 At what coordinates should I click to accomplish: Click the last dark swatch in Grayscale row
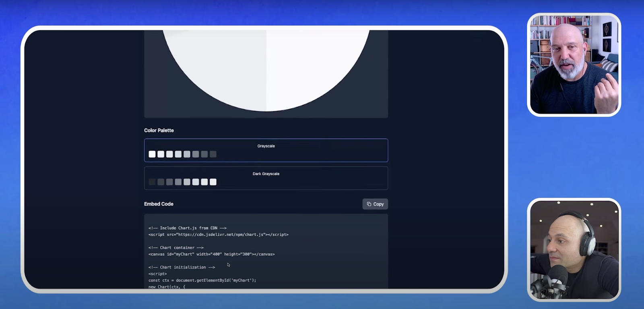pos(213,154)
